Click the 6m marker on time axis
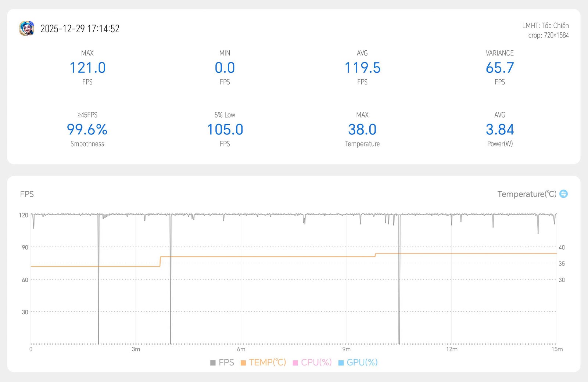This screenshot has width=588, height=382. [x=241, y=349]
